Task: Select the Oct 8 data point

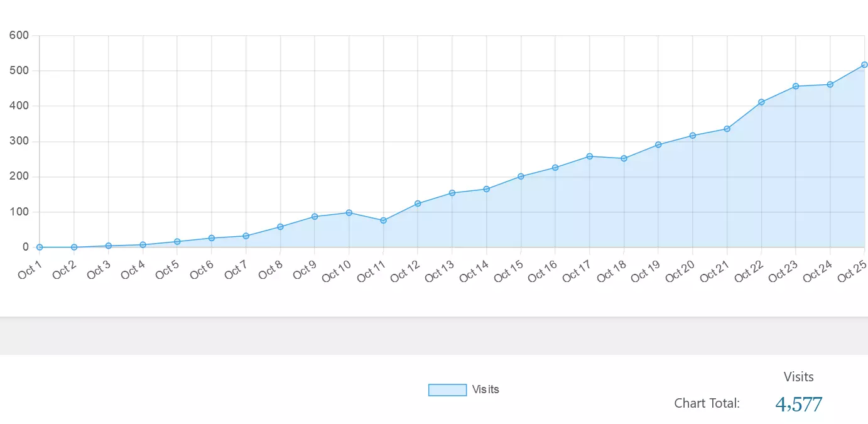Action: (280, 227)
